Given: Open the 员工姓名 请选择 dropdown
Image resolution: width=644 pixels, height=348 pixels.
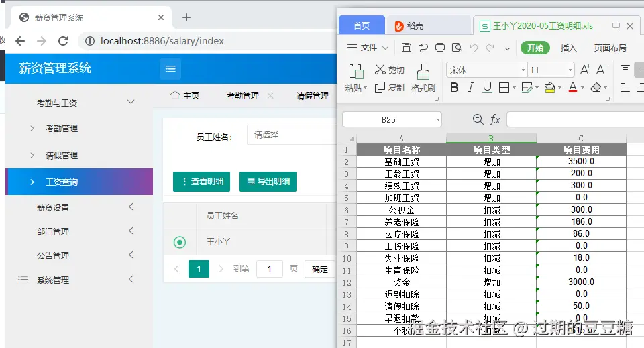Looking at the screenshot, I should 292,135.
